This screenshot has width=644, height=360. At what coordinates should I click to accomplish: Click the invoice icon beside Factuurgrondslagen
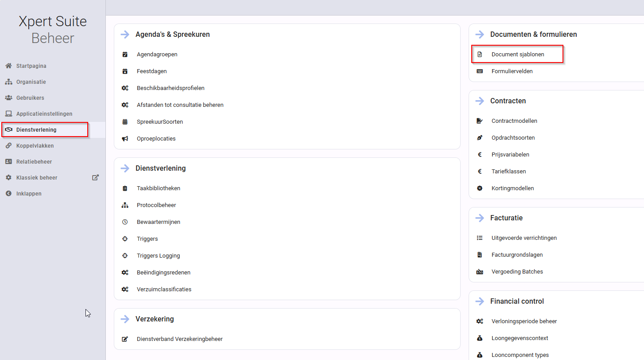click(480, 254)
